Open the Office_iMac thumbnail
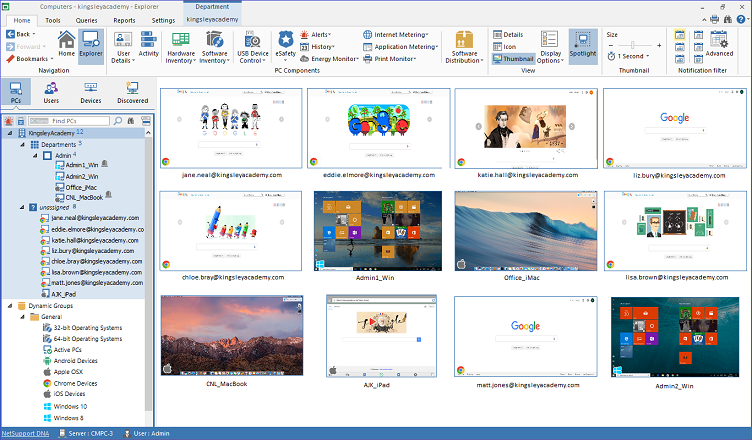The image size is (752, 440). (x=526, y=231)
